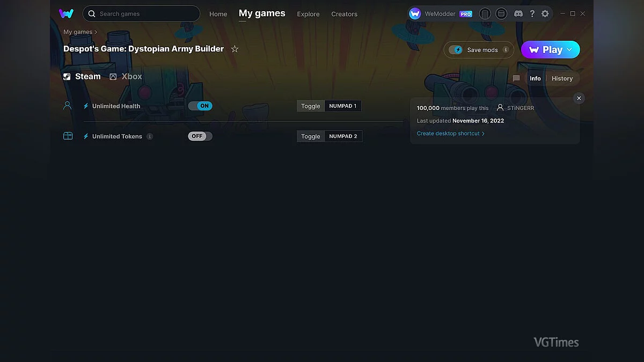This screenshot has height=362, width=644.
Task: Expand the Play button dropdown arrow
Action: pos(569,49)
